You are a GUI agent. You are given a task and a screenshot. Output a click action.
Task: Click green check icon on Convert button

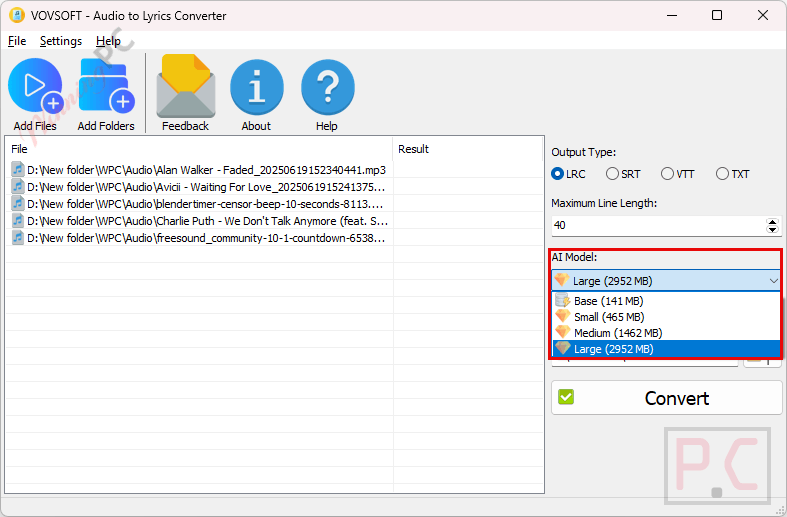click(566, 398)
